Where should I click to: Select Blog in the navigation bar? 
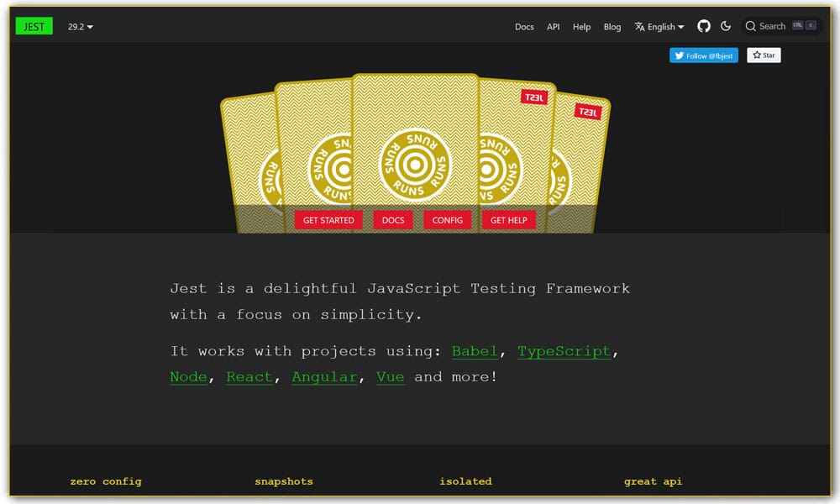click(612, 26)
